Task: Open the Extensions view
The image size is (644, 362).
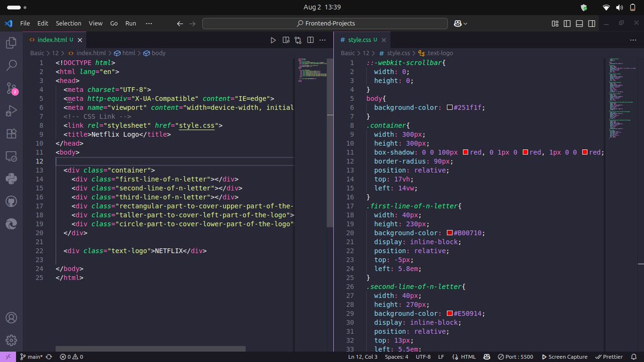Action: click(11, 134)
